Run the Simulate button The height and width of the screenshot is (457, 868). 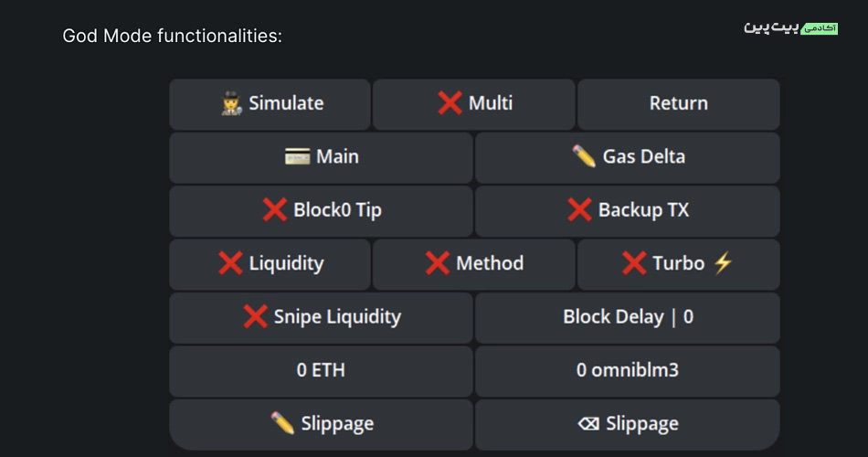tap(270, 104)
